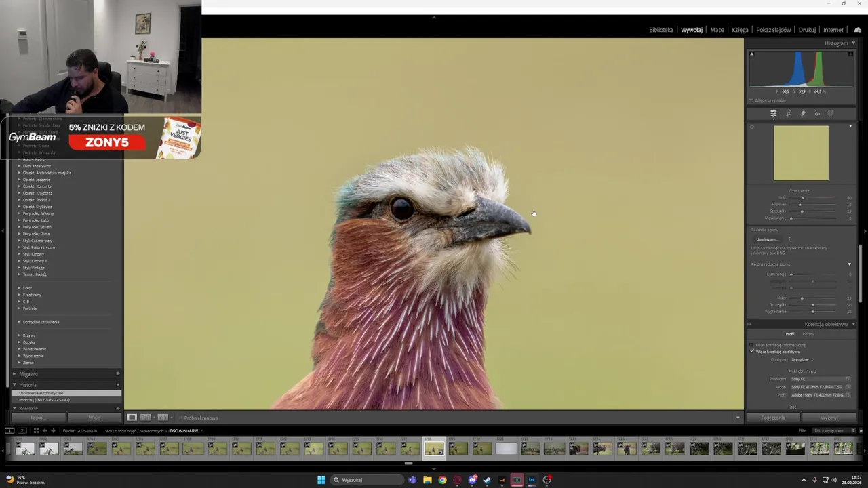The image size is (868, 488).
Task: Go forward with right arrow above filmstrip
Action: pyautogui.click(x=54, y=430)
